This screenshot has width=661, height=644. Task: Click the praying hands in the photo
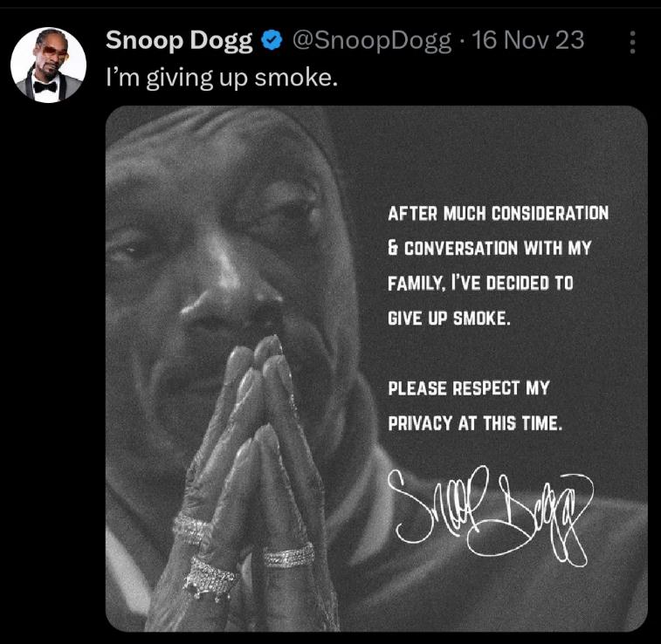click(249, 480)
